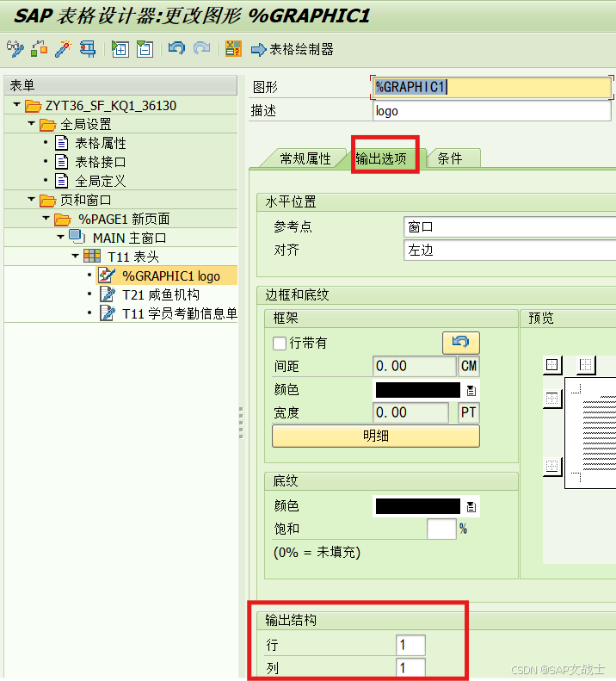
Task: Click the %GRAPHIC1 logo graphic icon
Action: point(107,275)
